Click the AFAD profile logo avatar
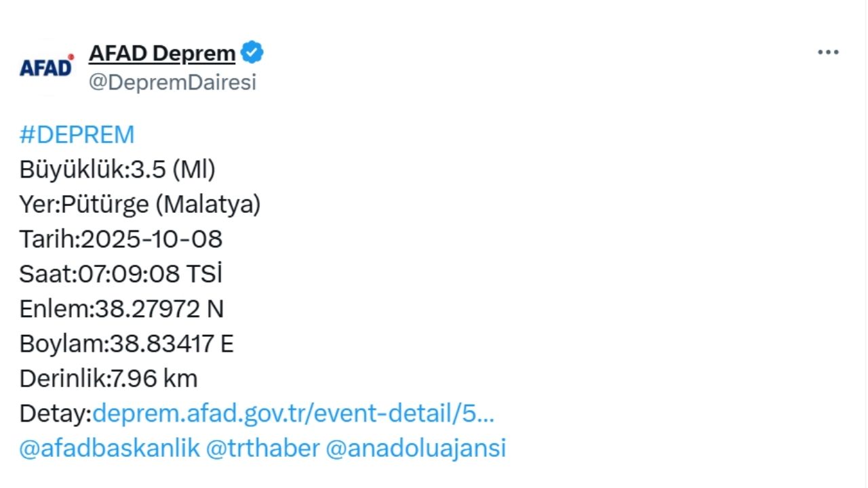 tap(46, 67)
